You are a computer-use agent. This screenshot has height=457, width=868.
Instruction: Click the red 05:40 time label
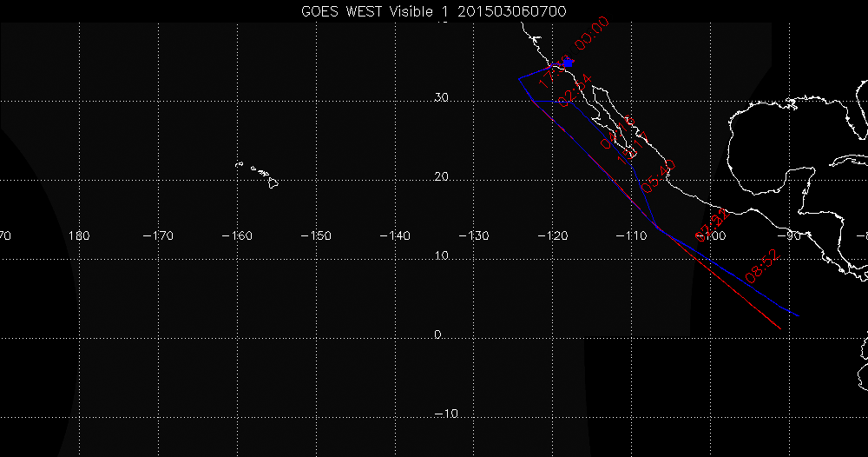657,176
